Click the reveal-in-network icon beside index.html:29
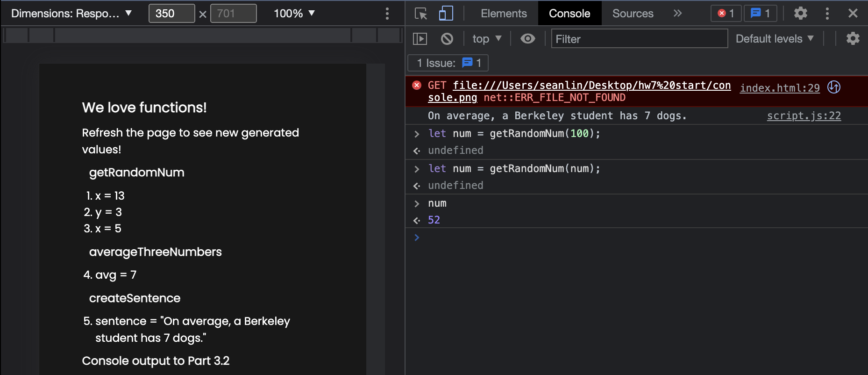Screen dimensions: 868x375 pyautogui.click(x=834, y=87)
